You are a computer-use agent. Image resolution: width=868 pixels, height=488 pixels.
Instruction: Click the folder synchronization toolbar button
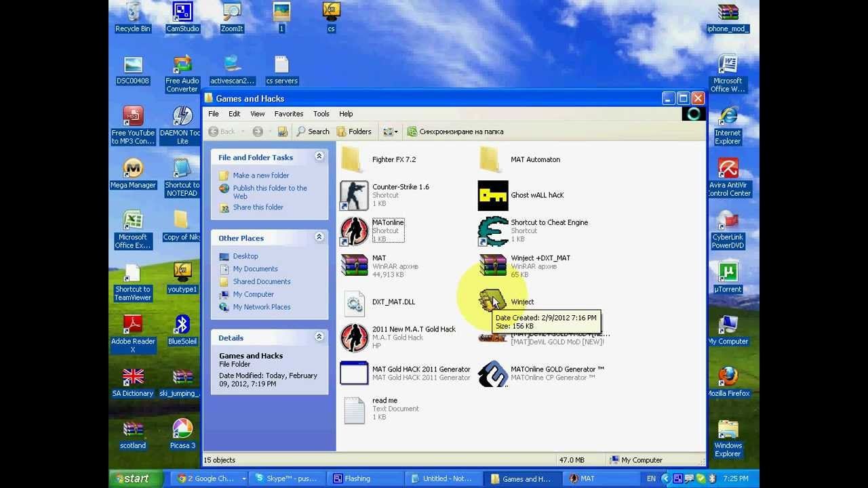[x=455, y=131]
